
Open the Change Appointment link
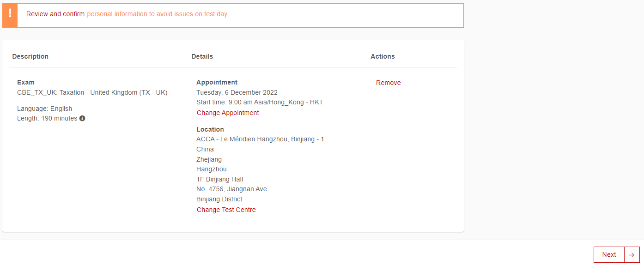[228, 113]
